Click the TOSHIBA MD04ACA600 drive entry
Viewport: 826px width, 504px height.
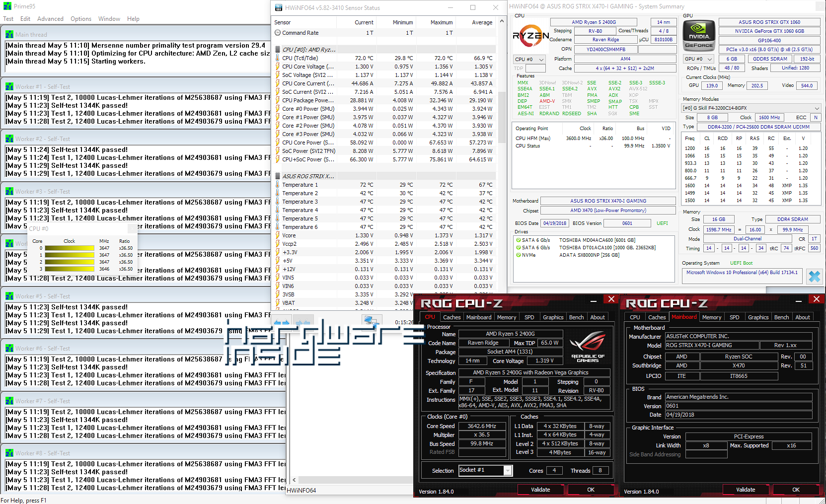[597, 240]
